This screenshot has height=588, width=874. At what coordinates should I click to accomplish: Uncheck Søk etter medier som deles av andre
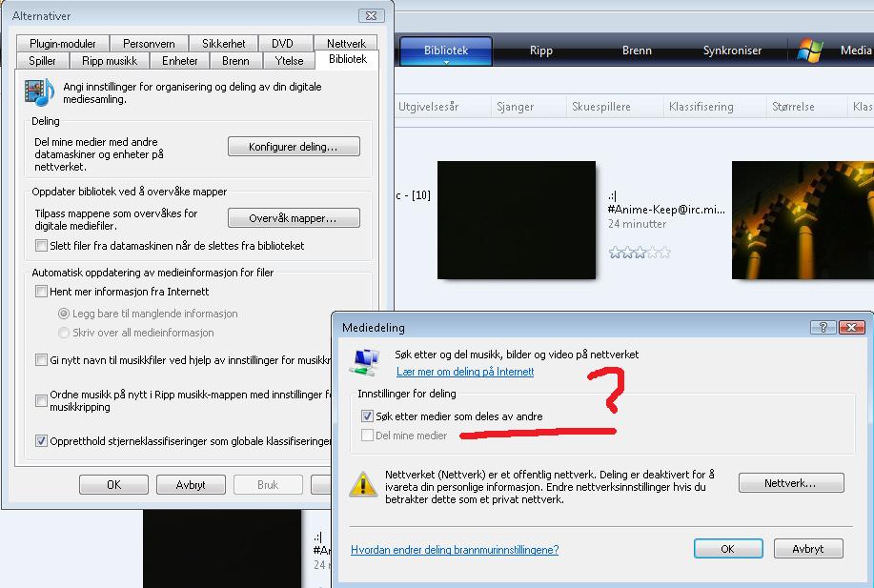pyautogui.click(x=367, y=416)
